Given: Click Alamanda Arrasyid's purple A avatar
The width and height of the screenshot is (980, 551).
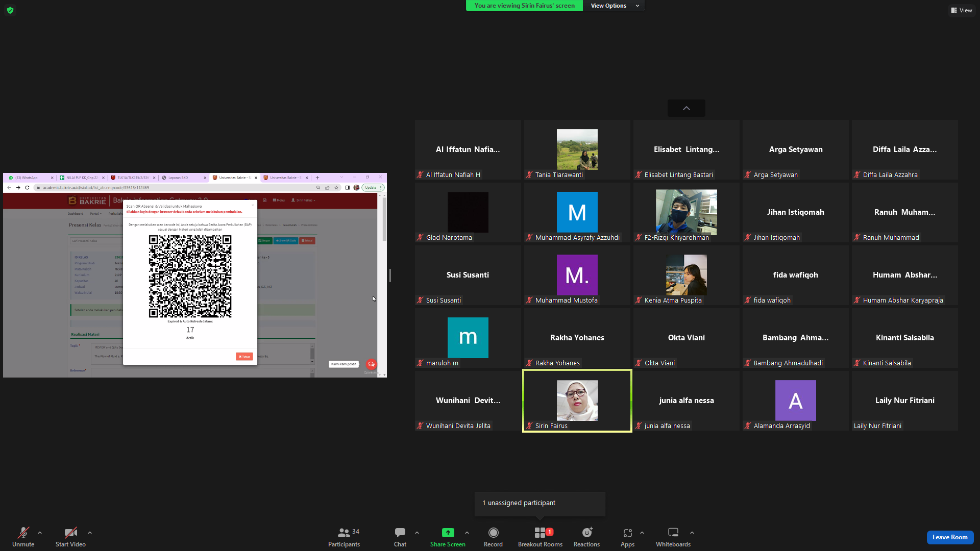Looking at the screenshot, I should pyautogui.click(x=796, y=400).
